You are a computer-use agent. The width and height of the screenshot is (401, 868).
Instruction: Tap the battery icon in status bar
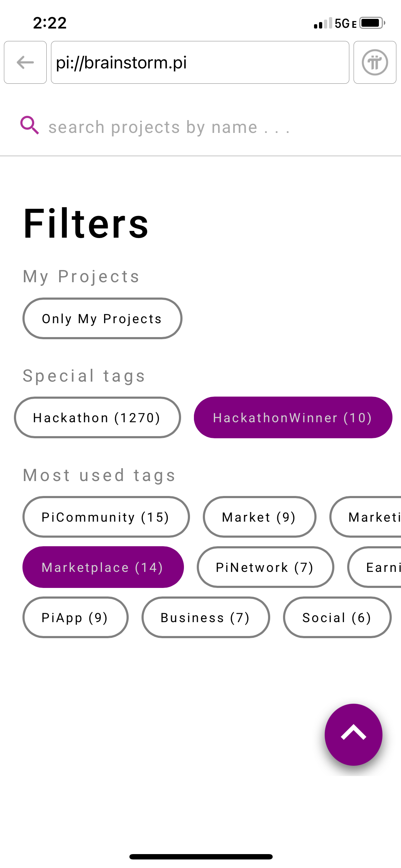coord(372,23)
